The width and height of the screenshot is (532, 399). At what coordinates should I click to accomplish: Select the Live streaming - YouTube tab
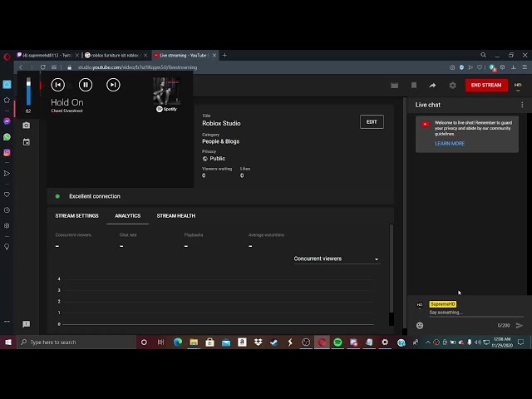pyautogui.click(x=182, y=56)
